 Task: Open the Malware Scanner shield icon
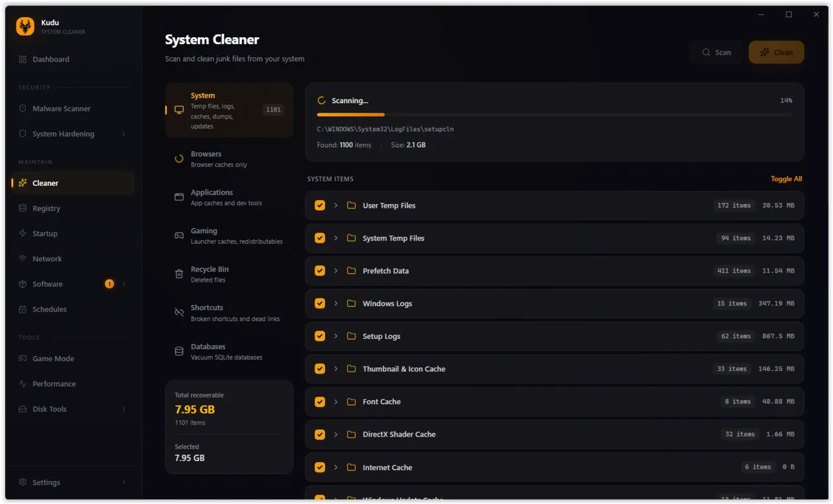point(23,108)
